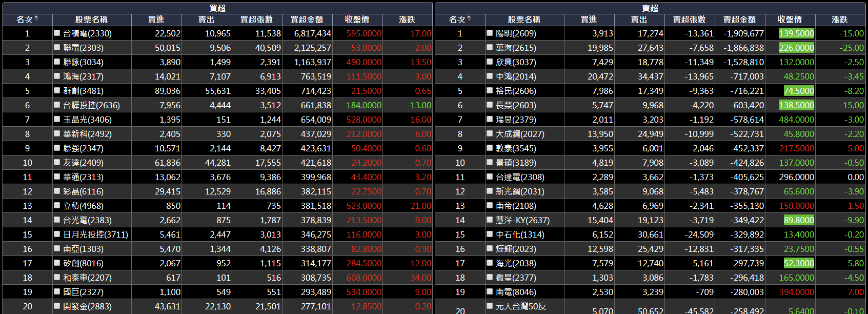Open stock 裕民(2606)
Screen dimensions: 868x314
[x=516, y=91]
